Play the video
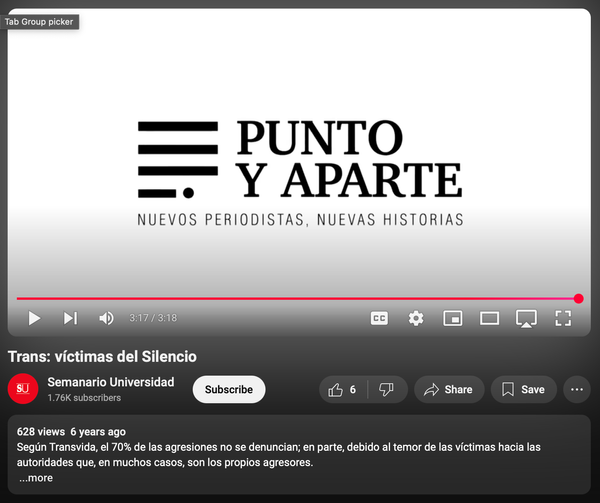The image size is (600, 503). pyautogui.click(x=34, y=318)
